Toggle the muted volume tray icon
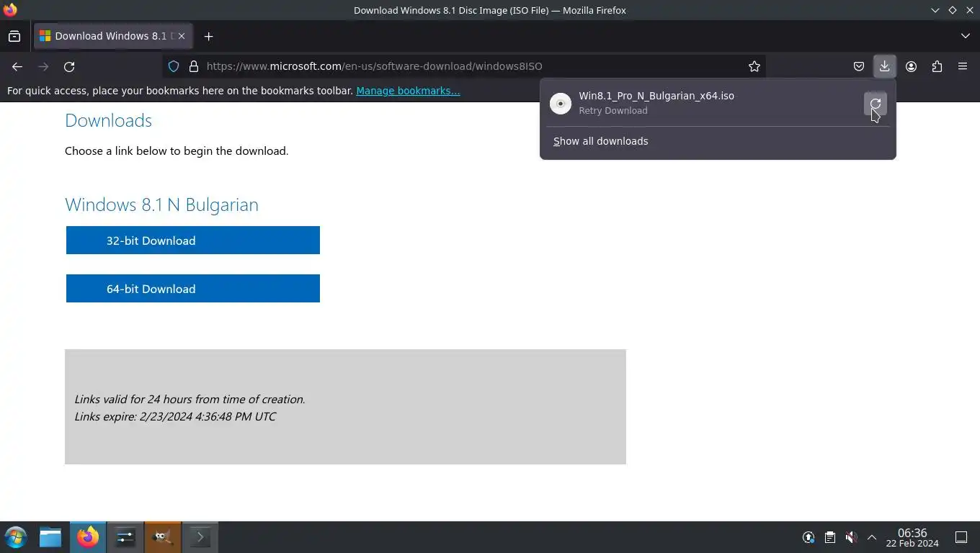 coord(851,537)
